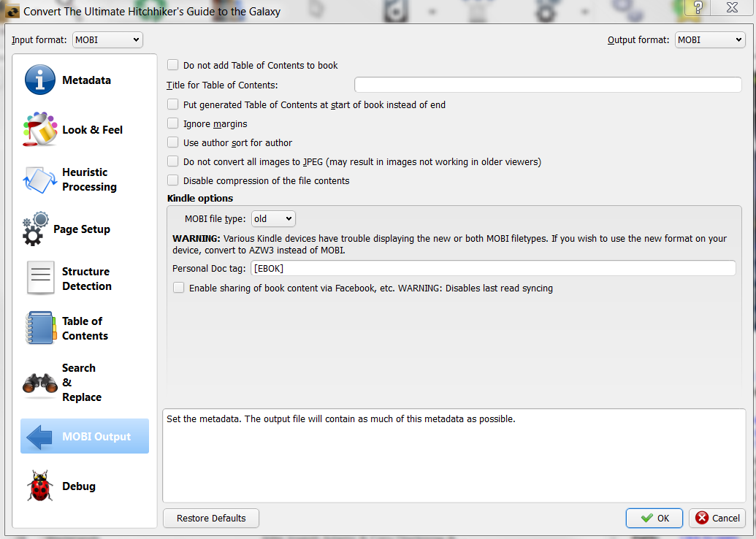The image size is (756, 539).
Task: Click the help question mark button
Action: tap(698, 7)
